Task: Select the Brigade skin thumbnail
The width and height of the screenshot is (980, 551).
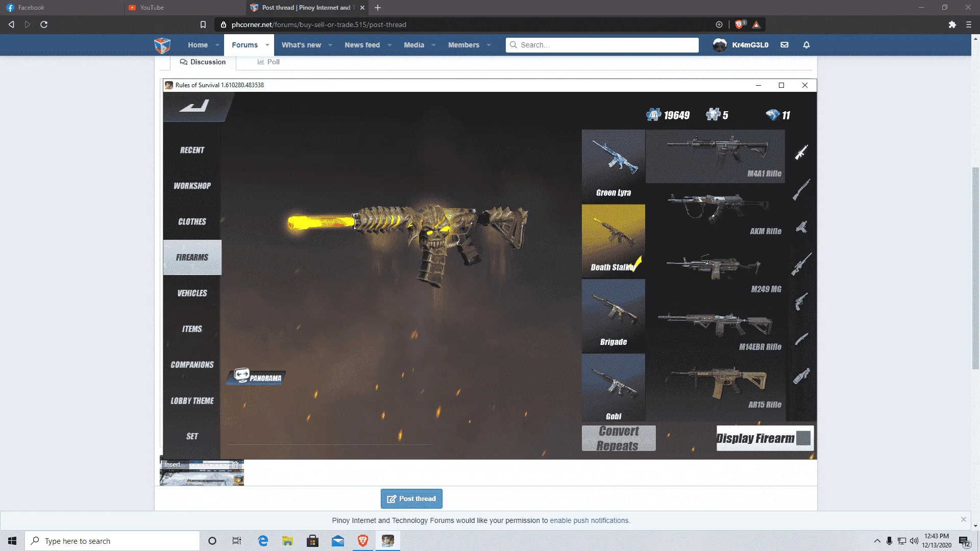Action: click(614, 316)
